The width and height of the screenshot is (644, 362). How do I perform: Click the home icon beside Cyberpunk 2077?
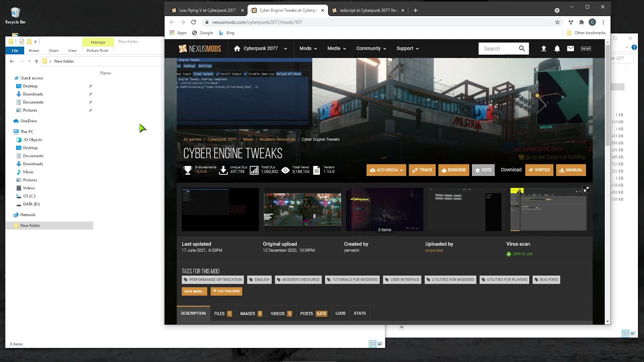point(237,49)
